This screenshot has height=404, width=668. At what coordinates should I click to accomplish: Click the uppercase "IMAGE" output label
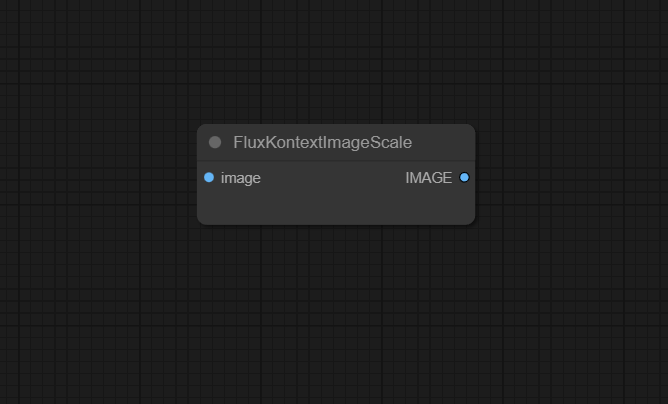428,178
